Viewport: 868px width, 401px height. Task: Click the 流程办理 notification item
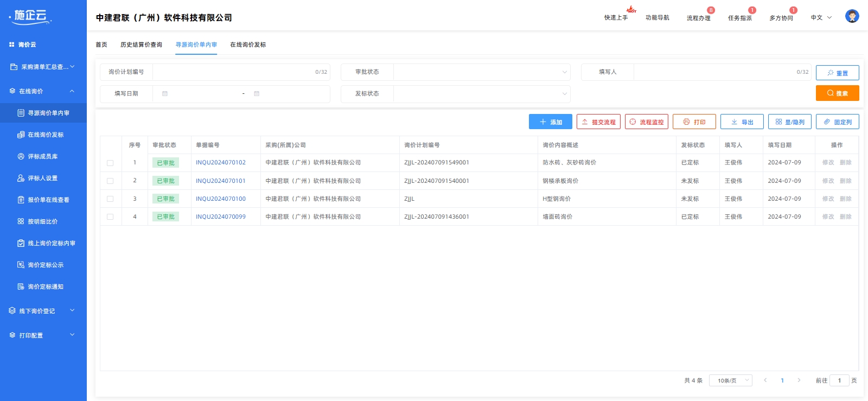pos(698,18)
